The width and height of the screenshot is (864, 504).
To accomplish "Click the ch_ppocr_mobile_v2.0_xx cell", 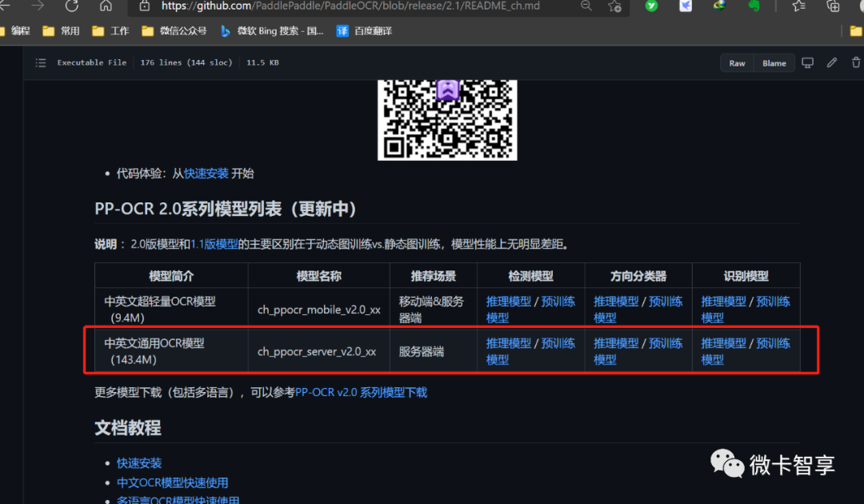I will (318, 310).
